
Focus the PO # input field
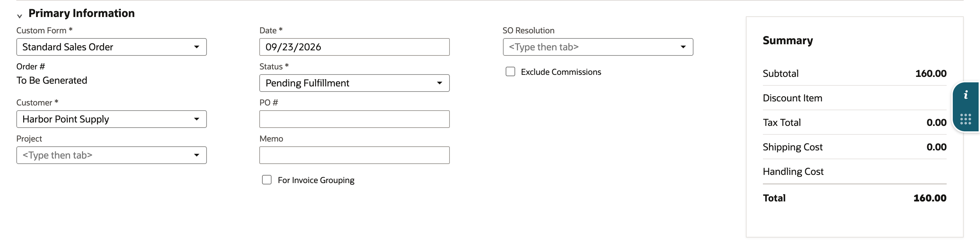pyautogui.click(x=354, y=119)
